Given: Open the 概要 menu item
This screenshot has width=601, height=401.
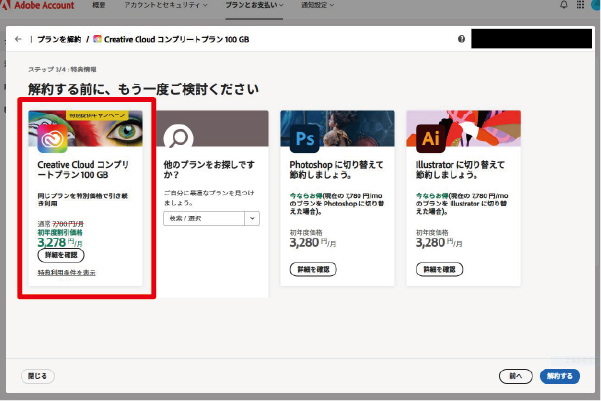Looking at the screenshot, I should (x=99, y=5).
